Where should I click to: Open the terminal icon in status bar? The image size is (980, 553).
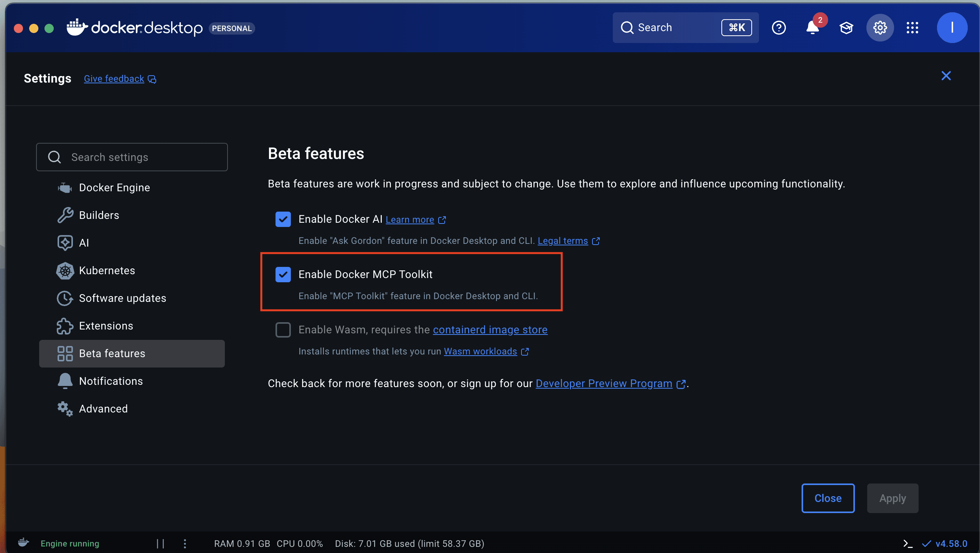click(907, 543)
